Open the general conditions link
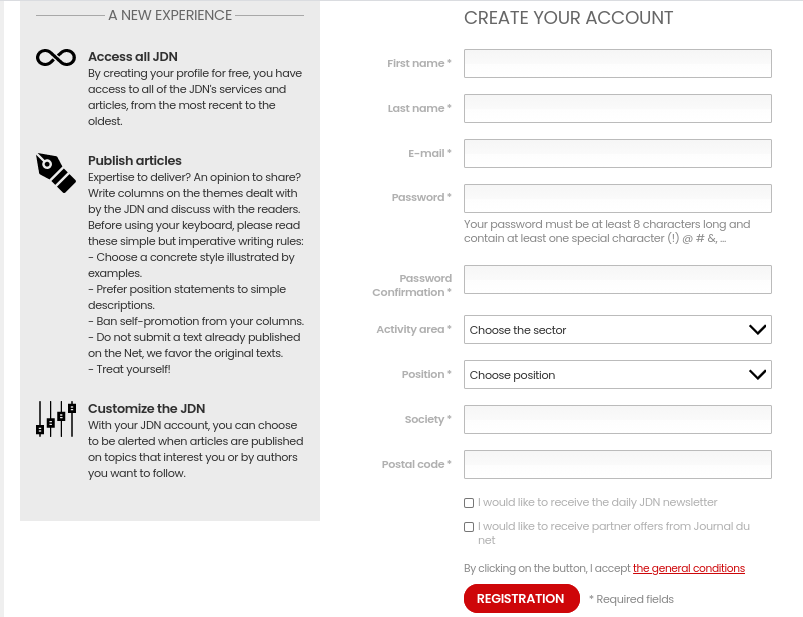 688,568
